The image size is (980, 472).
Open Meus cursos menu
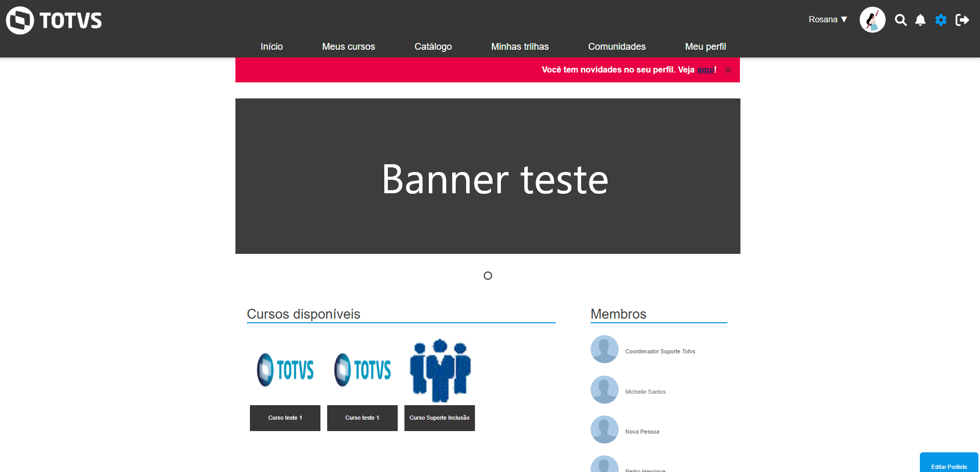coord(348,47)
